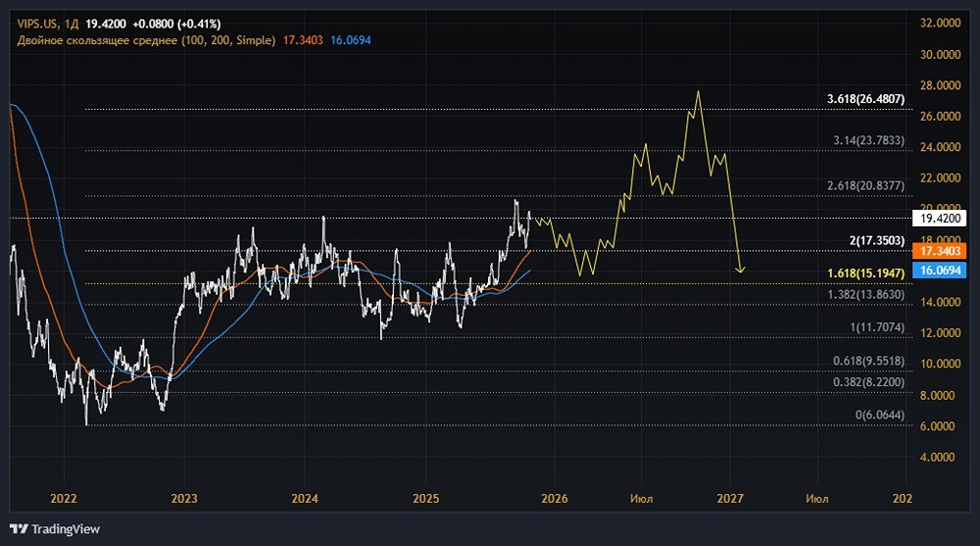Image resolution: width=980 pixels, height=546 pixels.
Task: Click the 0.618(9.5518) Fibonacci level label
Action: (869, 360)
